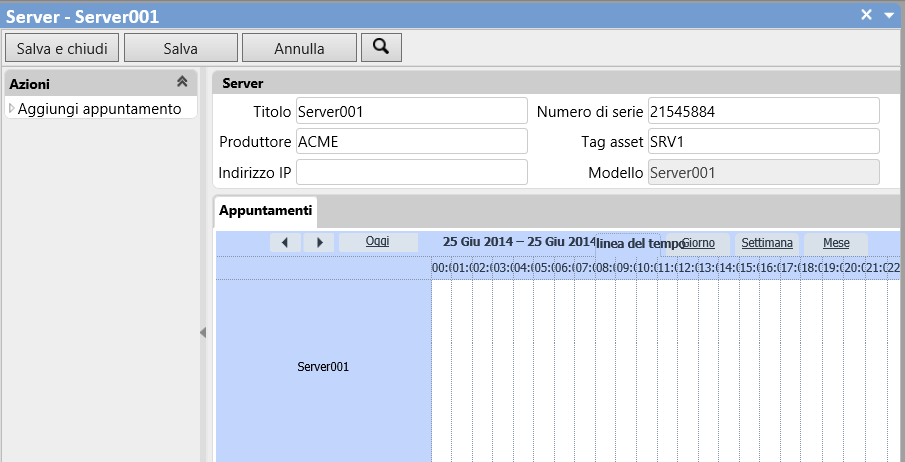905x462 pixels.
Task: Go to next date with right arrow
Action: tap(319, 242)
